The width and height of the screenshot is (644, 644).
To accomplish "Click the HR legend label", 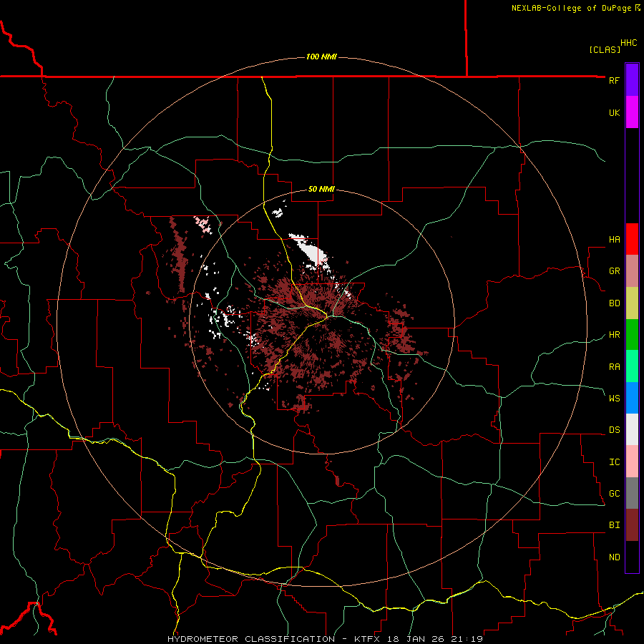I will tap(614, 335).
